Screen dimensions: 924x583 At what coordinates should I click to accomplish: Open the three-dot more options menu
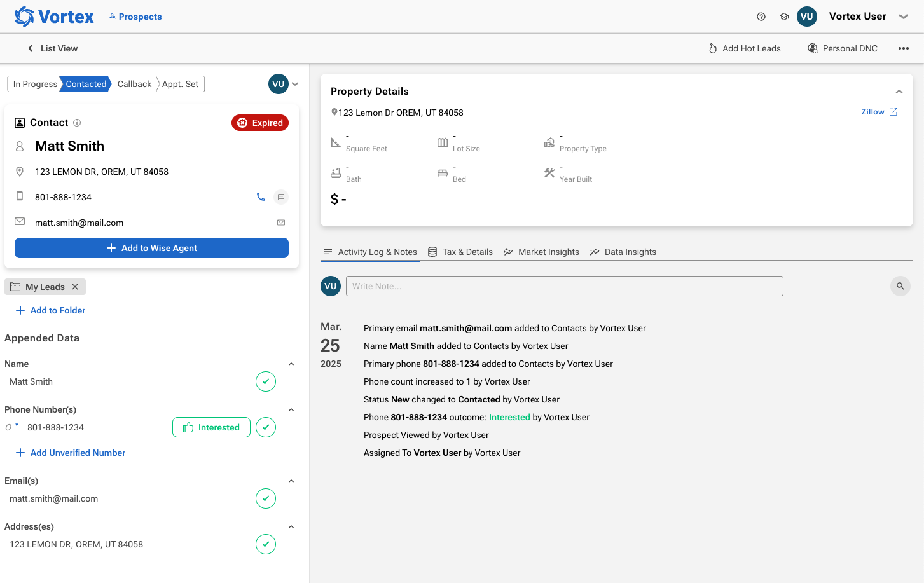pyautogui.click(x=904, y=48)
